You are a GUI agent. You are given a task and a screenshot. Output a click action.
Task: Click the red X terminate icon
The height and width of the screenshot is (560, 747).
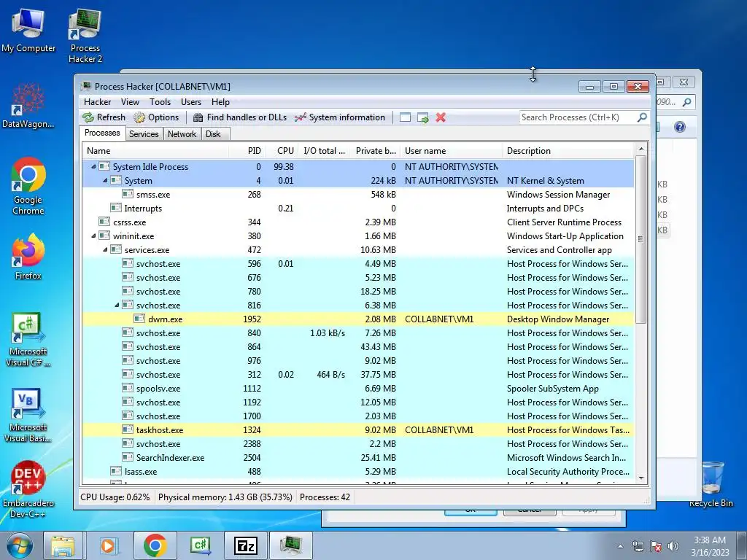tap(441, 117)
